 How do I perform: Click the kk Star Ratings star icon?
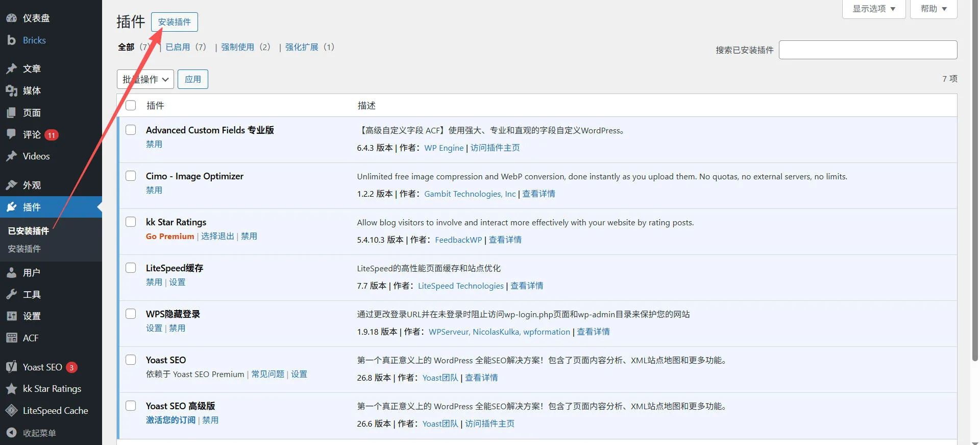click(12, 389)
